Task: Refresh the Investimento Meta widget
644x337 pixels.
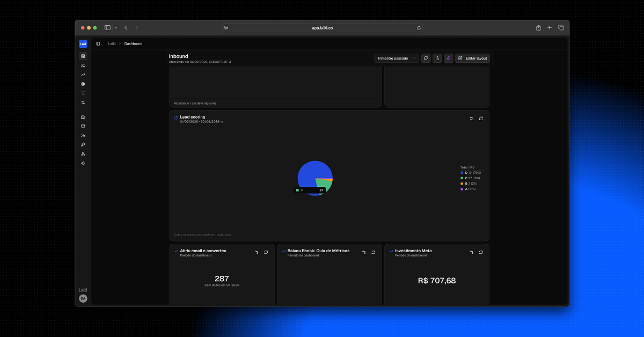Action: (x=481, y=252)
